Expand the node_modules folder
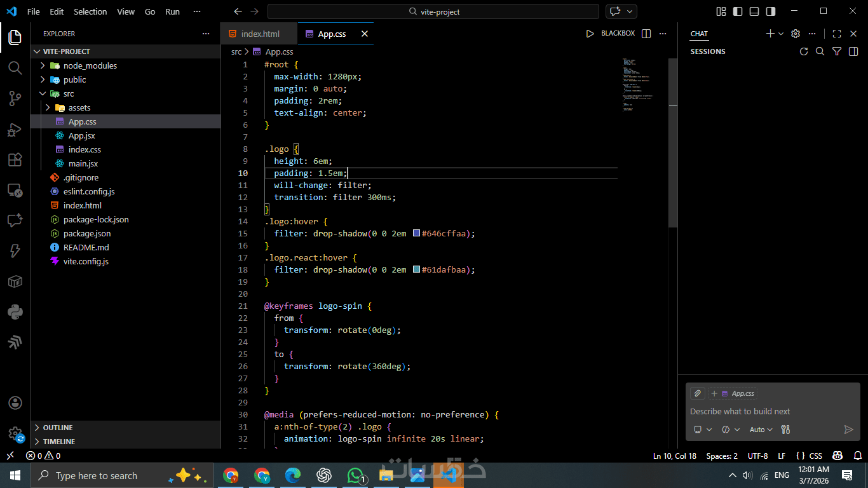The image size is (868, 488). pos(90,65)
